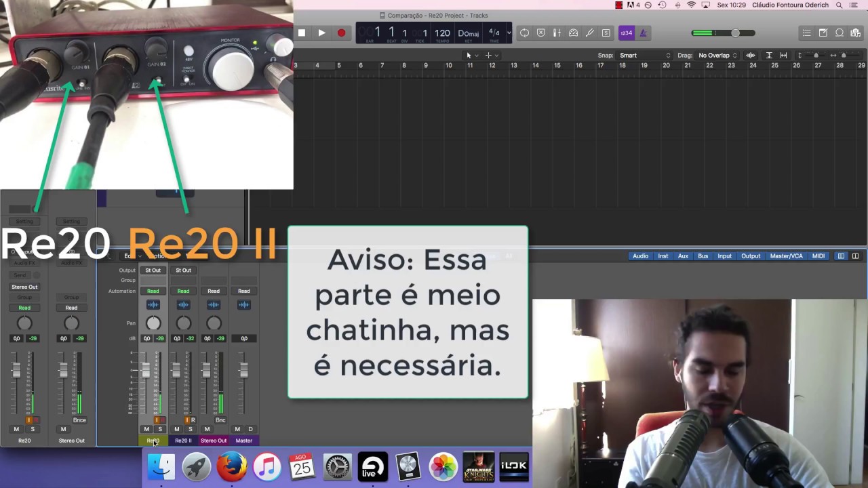Open Read automation mode on Master strip
This screenshot has width=868, height=488.
[243, 291]
